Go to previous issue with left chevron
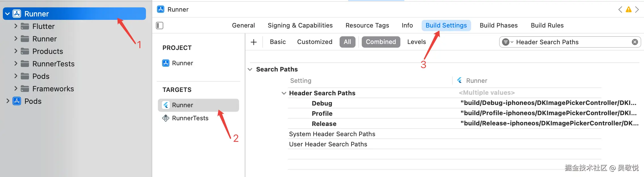The image size is (644, 177). (x=620, y=10)
